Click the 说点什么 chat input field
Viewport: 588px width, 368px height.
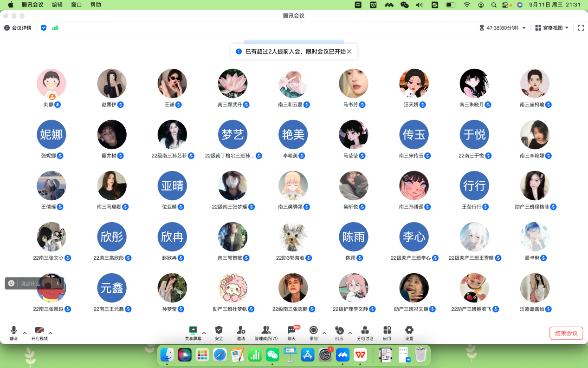[x=32, y=283]
